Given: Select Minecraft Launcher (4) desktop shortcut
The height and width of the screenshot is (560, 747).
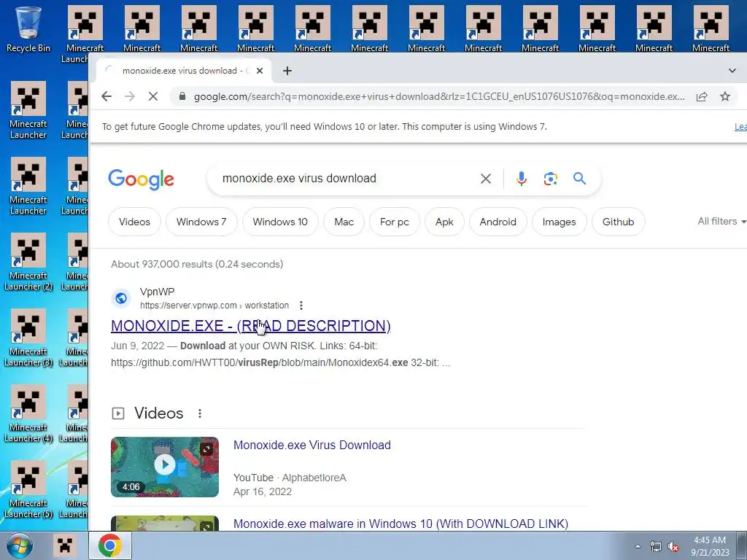Looking at the screenshot, I should click(28, 414).
